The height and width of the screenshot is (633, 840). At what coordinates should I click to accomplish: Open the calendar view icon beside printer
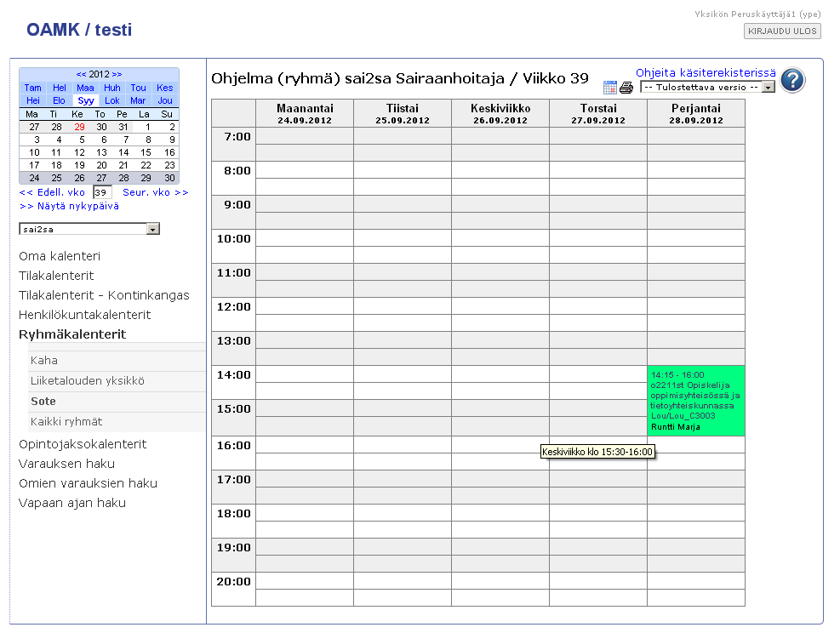(609, 88)
